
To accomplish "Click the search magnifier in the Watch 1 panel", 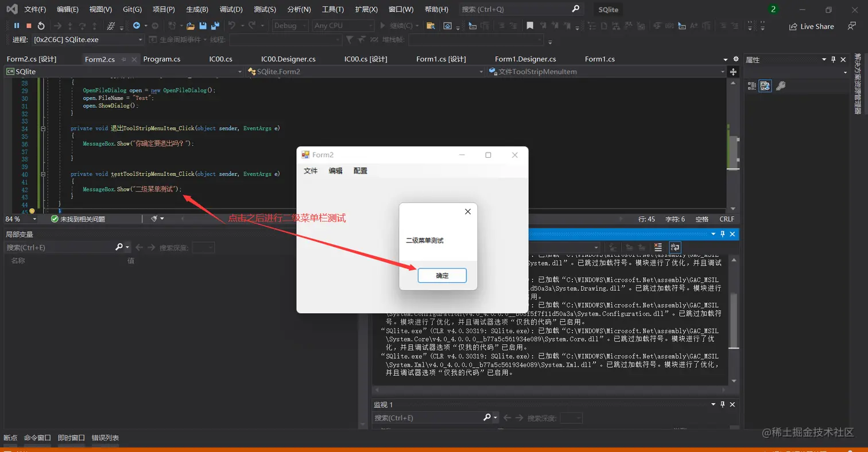I will [x=487, y=418].
